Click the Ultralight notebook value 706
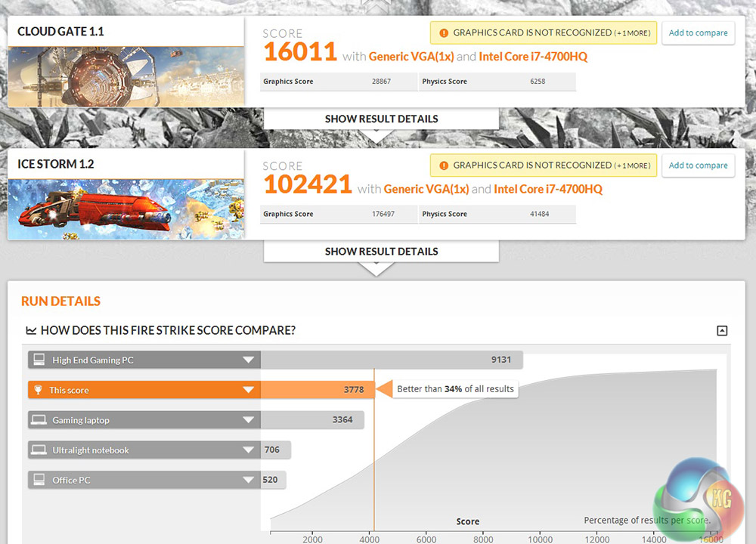The width and height of the screenshot is (756, 544). pyautogui.click(x=272, y=450)
